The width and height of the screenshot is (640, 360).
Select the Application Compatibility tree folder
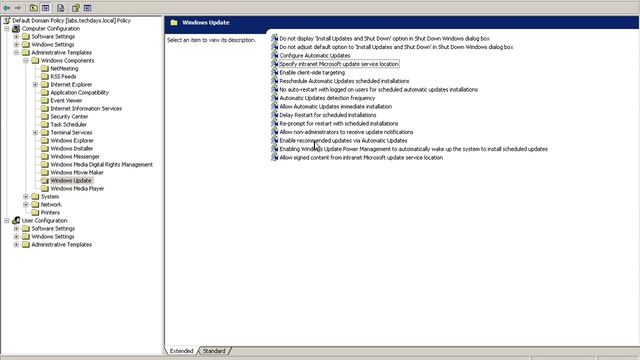(x=80, y=93)
